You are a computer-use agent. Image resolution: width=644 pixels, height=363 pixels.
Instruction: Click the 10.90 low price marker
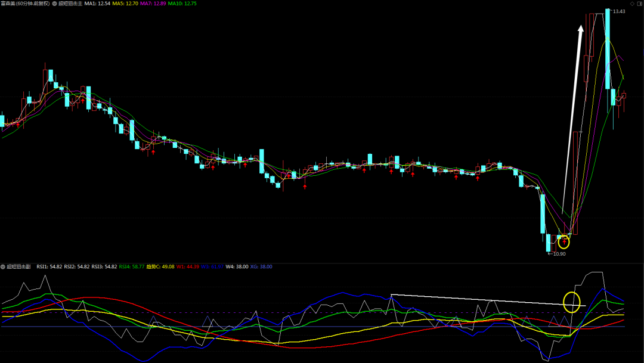coord(559,254)
